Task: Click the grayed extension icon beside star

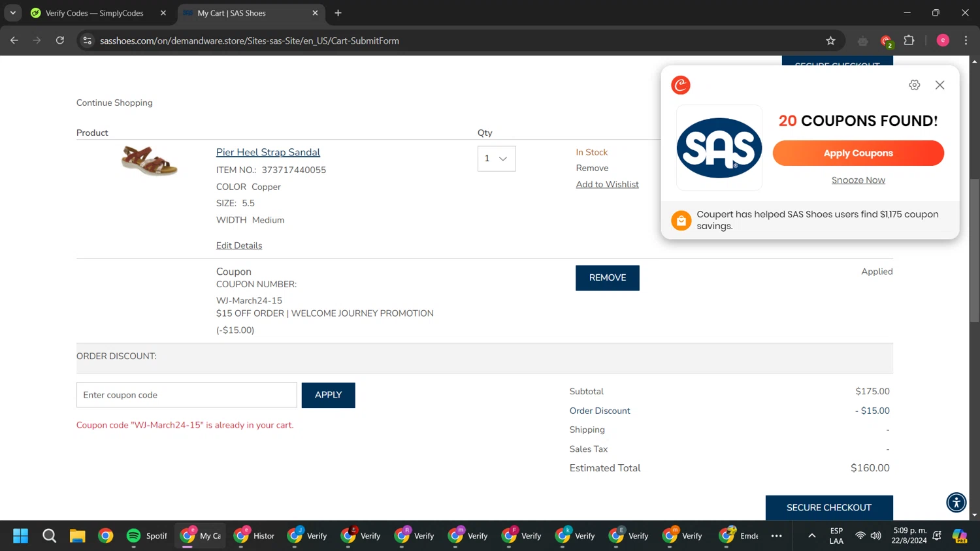Action: tap(863, 41)
